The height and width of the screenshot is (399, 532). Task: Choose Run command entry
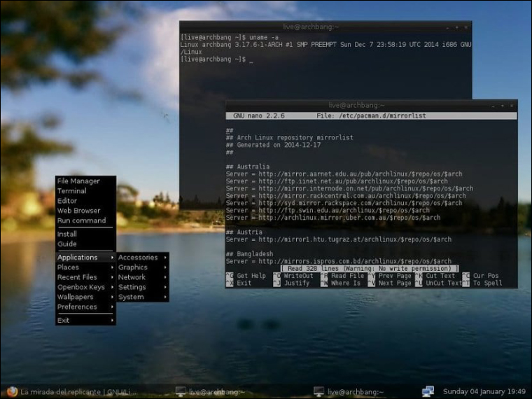85,220
